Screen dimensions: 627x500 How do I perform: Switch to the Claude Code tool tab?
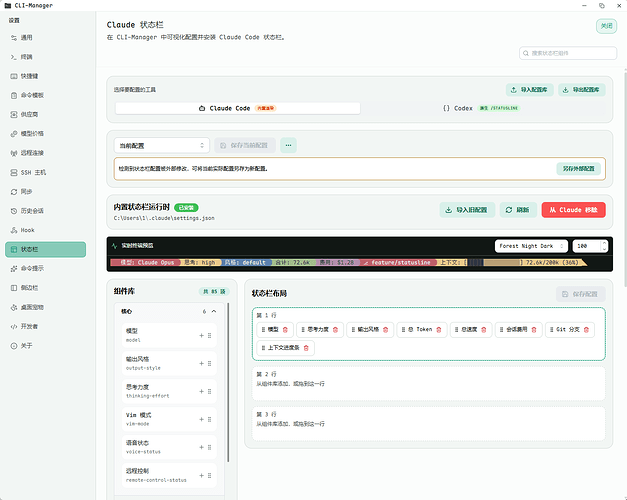238,108
